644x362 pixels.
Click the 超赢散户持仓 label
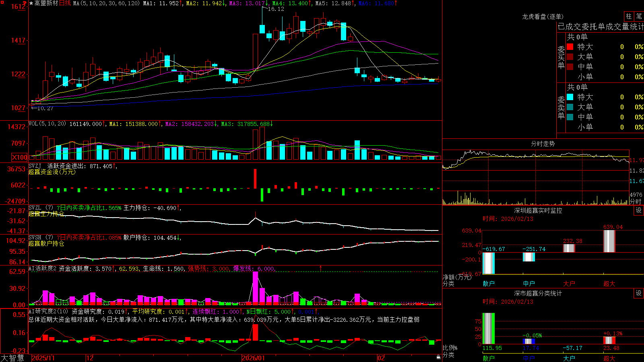[46, 243]
